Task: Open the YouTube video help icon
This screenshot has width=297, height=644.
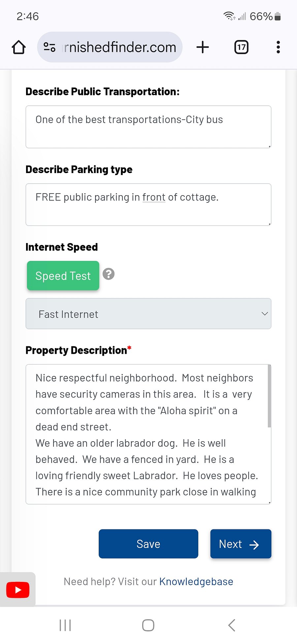Action: 18,590
